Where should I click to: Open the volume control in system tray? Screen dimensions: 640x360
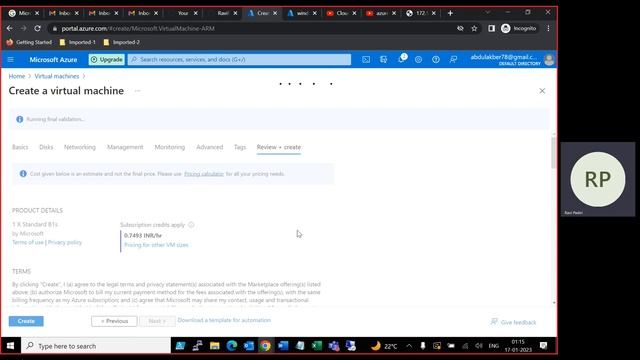[x=479, y=346]
